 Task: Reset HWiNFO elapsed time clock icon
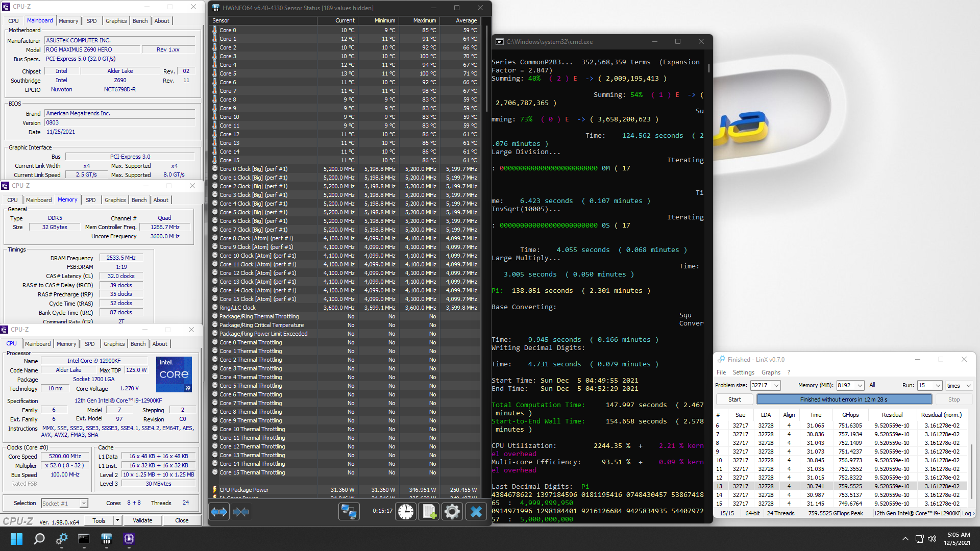406,512
